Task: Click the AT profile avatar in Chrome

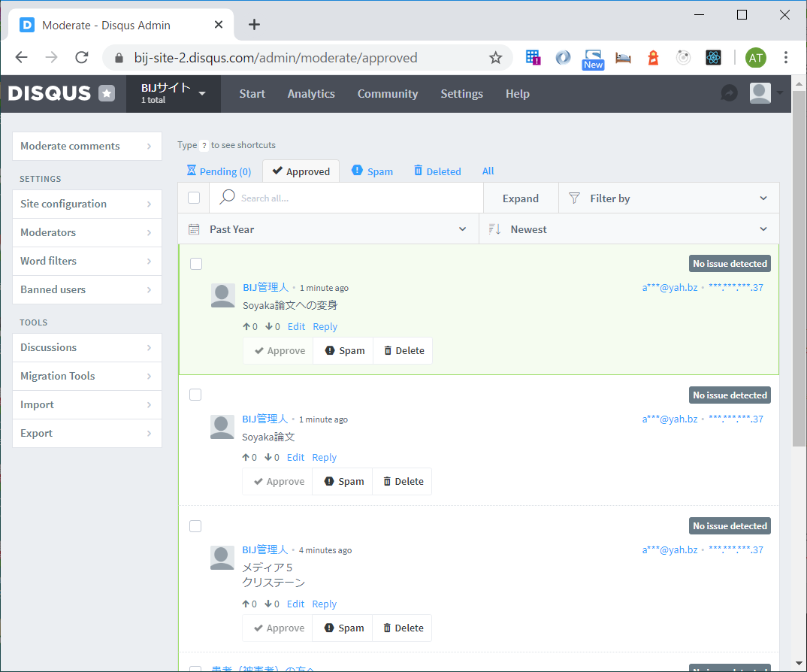Action: click(x=756, y=58)
